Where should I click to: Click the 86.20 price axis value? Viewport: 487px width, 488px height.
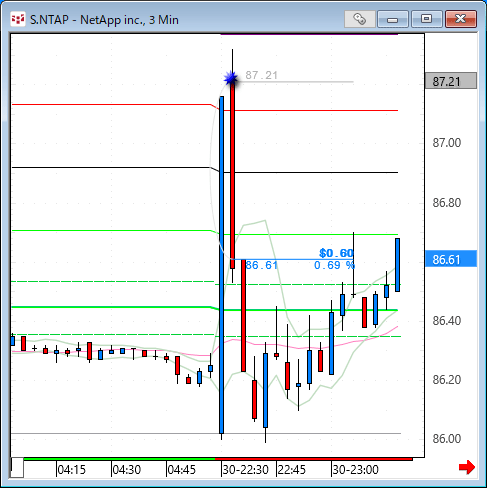tap(447, 380)
